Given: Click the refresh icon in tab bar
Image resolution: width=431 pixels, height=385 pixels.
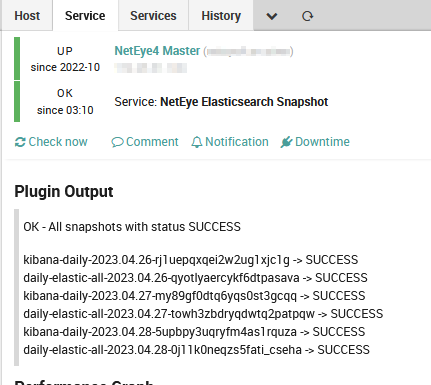Looking at the screenshot, I should (x=307, y=16).
